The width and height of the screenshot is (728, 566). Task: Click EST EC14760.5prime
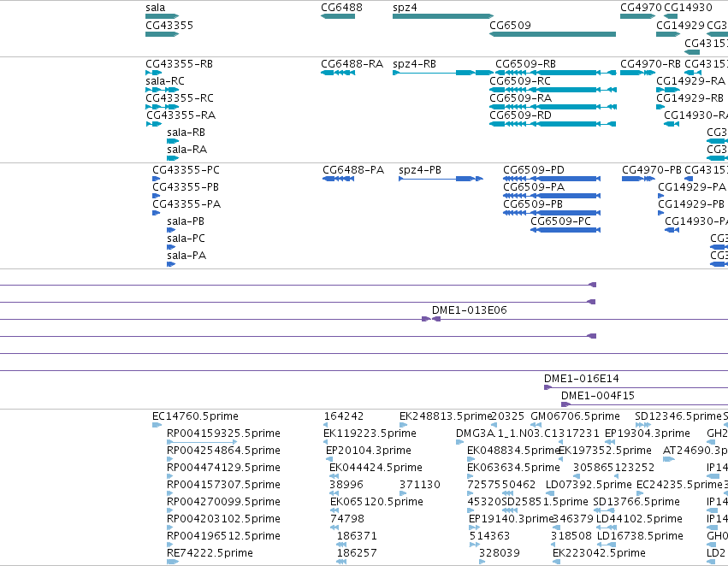pos(157,425)
